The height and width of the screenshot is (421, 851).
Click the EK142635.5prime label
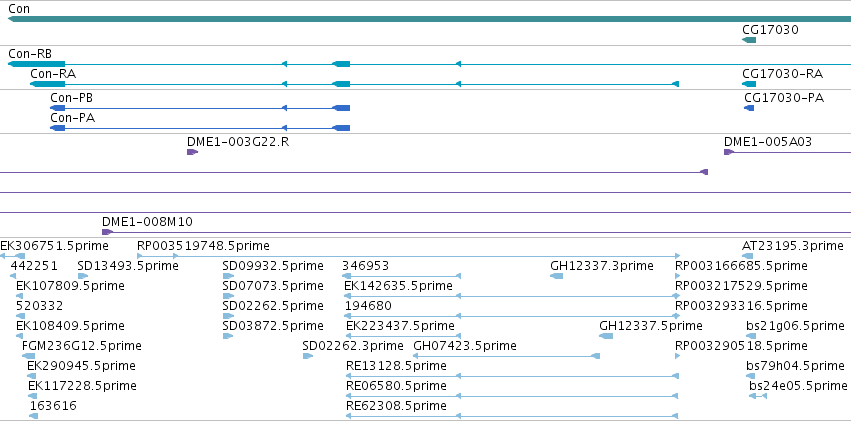coord(398,285)
